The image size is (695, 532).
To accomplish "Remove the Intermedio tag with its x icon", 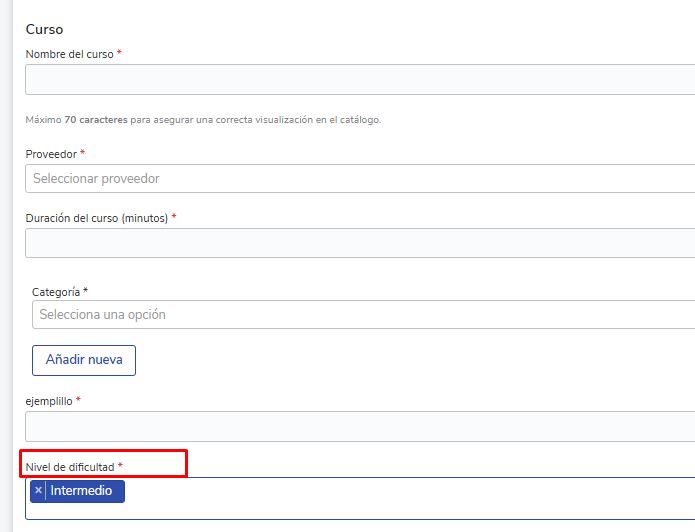I will tap(38, 491).
